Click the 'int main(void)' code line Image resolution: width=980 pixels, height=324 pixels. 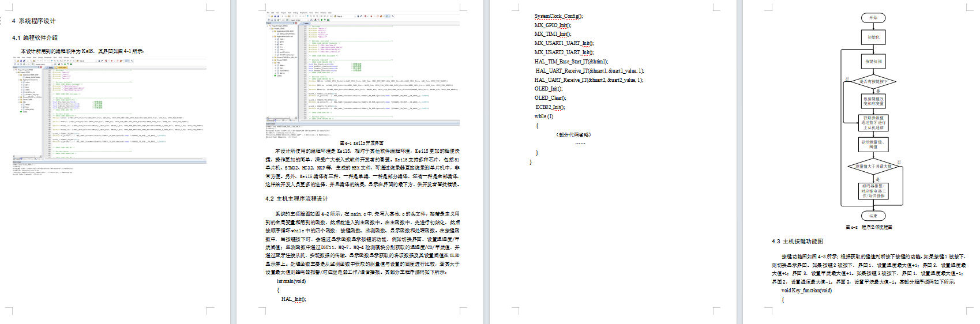(291, 281)
